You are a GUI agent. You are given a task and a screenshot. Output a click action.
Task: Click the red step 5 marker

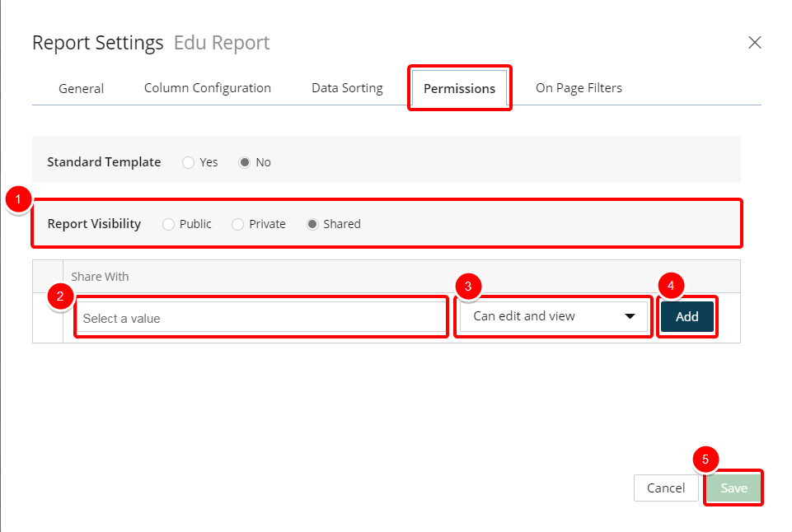(705, 460)
